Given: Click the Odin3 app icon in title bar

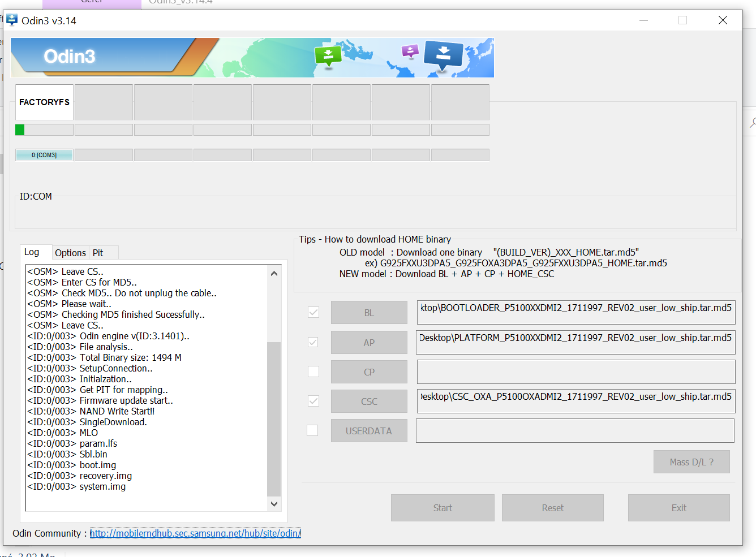Looking at the screenshot, I should pos(12,20).
